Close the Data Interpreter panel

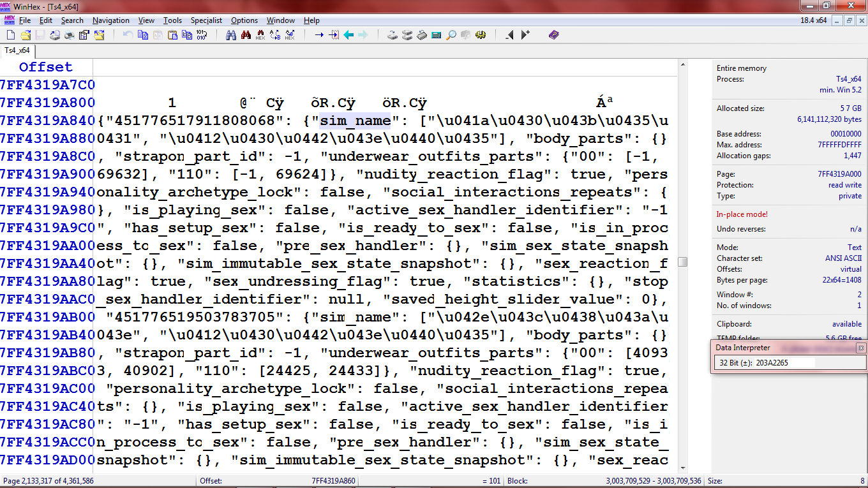[860, 348]
